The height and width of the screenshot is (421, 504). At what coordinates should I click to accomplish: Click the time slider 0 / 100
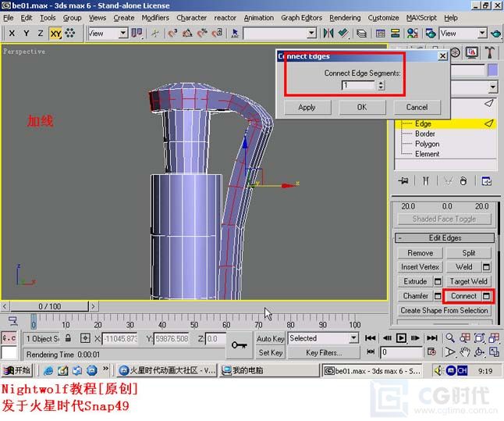point(49,306)
